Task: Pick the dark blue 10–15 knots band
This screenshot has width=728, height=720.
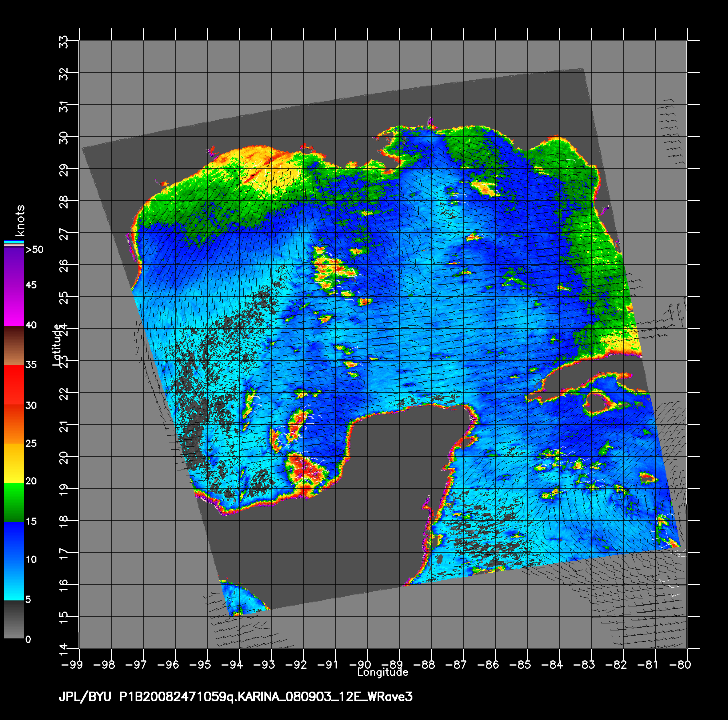Action: [x=14, y=542]
